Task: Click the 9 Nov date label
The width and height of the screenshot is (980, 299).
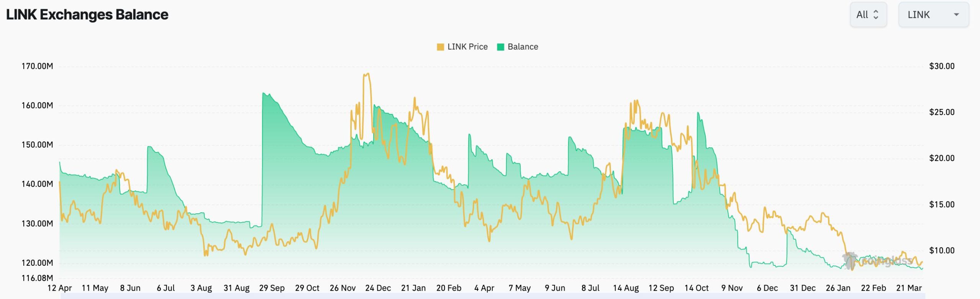Action: tap(732, 288)
